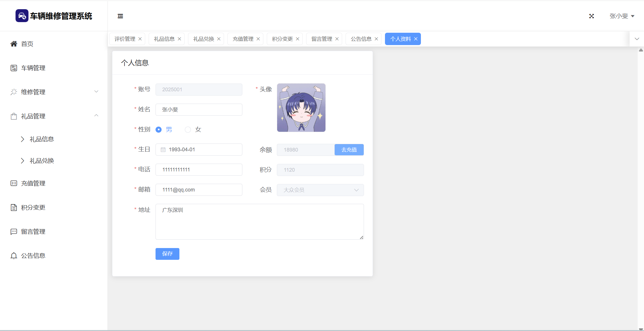Click the 留言管理 chat bubble icon
This screenshot has height=331, width=644.
point(14,232)
